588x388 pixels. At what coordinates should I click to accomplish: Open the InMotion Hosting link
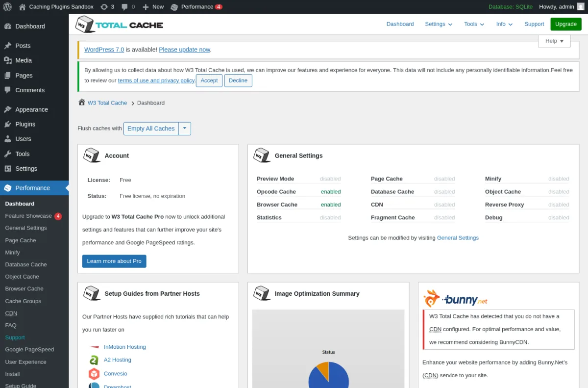click(125, 347)
